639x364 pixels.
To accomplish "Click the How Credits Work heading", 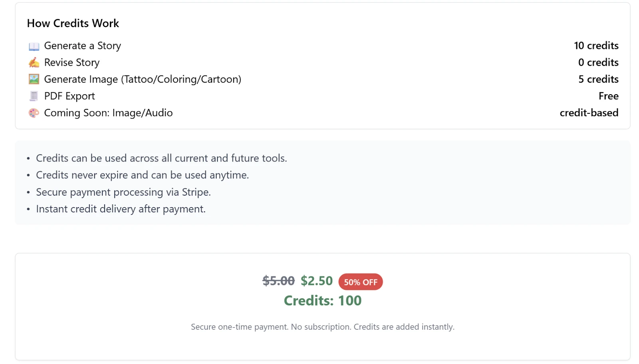I will pos(73,24).
